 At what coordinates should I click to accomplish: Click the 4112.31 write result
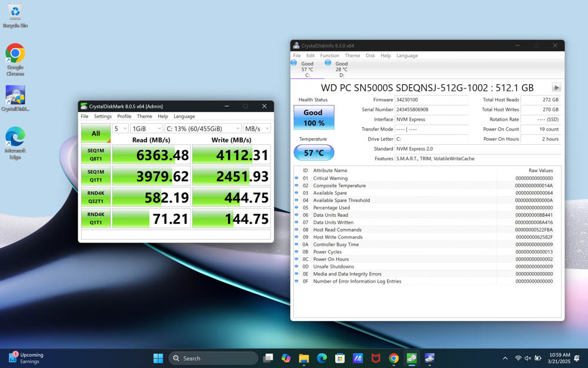(x=231, y=155)
